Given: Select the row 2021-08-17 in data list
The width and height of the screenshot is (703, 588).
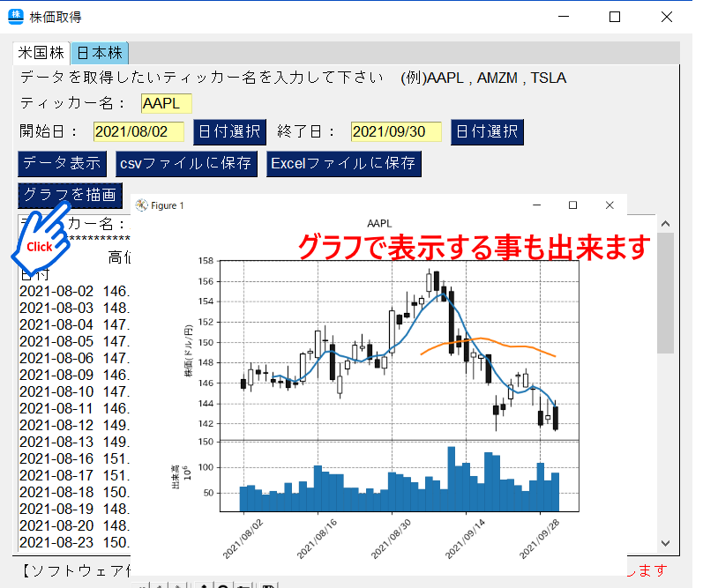Looking at the screenshot, I should (x=74, y=475).
